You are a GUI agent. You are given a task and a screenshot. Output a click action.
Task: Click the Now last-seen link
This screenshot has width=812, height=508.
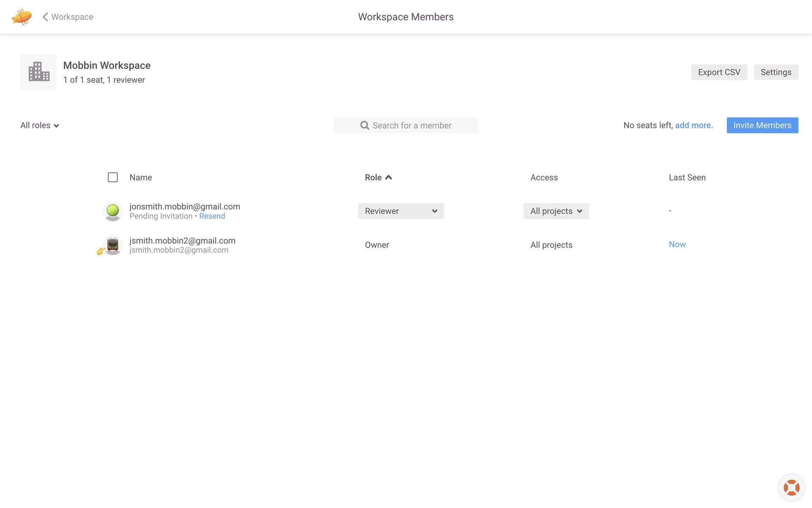pos(677,244)
